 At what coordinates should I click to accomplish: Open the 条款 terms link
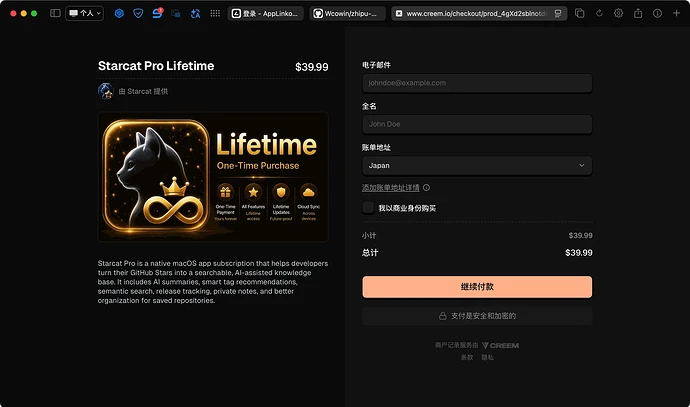tap(467, 357)
